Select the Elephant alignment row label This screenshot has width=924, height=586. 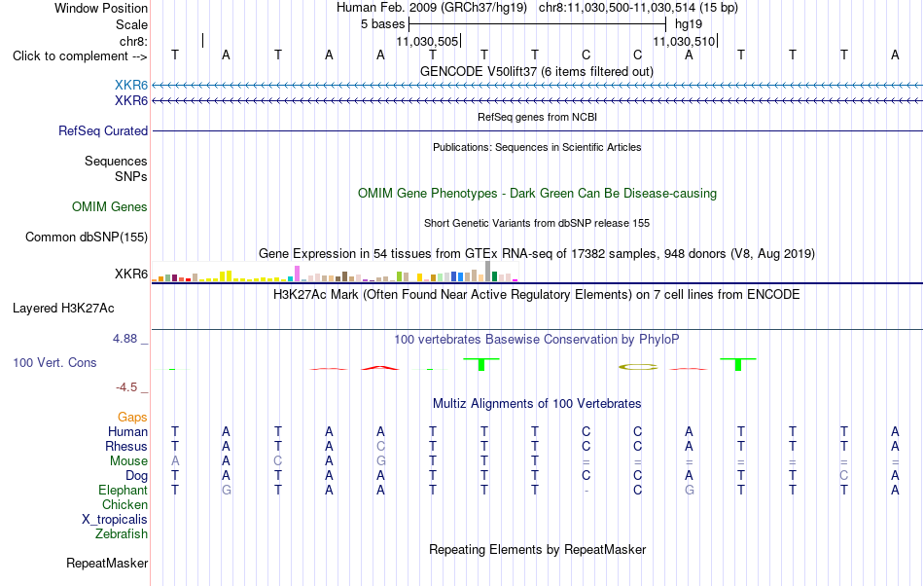(124, 491)
